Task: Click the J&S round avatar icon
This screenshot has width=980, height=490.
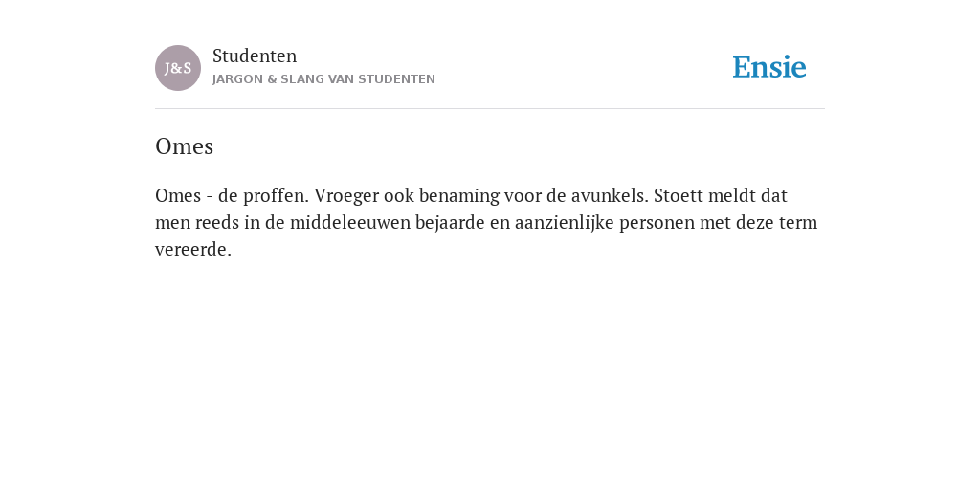Action: pos(178,68)
